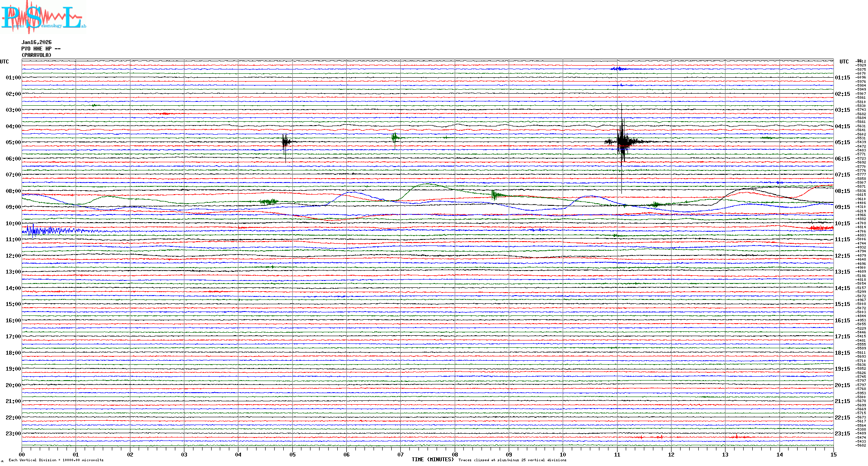Click the PSL seismology lab logo
This screenshot has height=466, width=868.
[x=43, y=17]
